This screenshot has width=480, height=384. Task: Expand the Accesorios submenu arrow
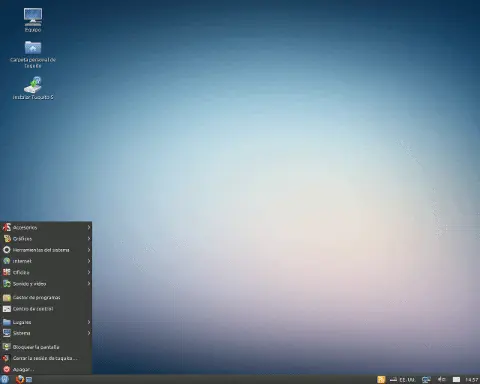point(89,227)
